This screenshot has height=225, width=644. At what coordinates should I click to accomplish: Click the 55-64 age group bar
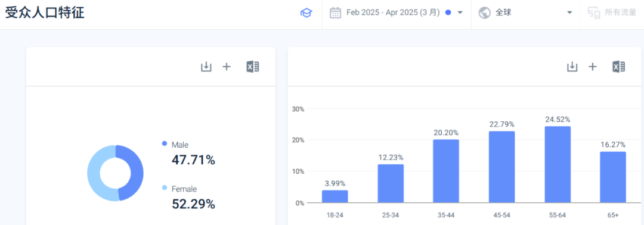558,164
